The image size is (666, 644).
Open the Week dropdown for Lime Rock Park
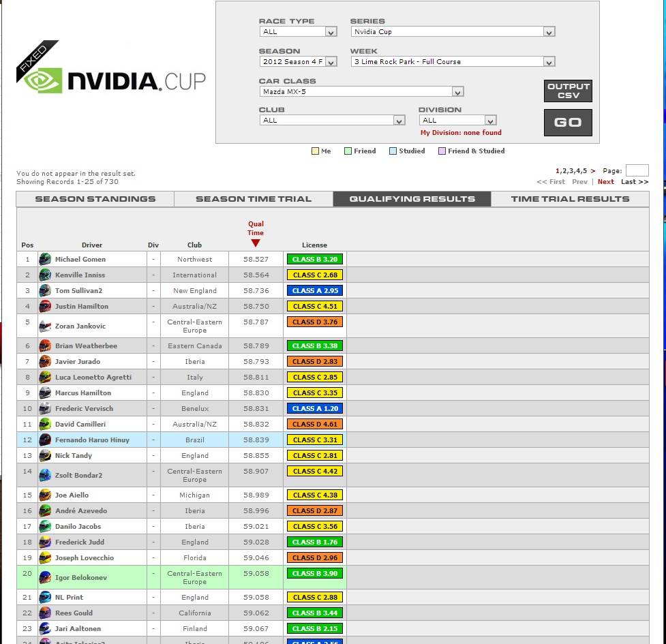click(453, 62)
